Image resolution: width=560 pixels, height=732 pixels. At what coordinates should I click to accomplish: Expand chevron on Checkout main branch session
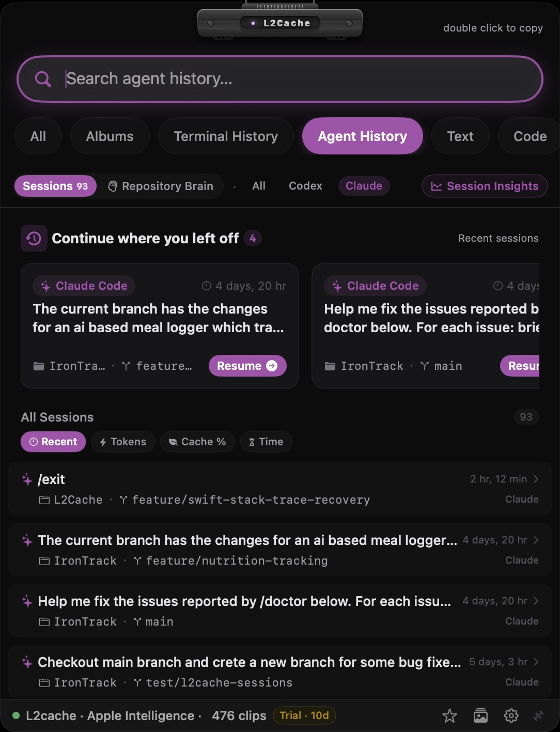coord(536,662)
